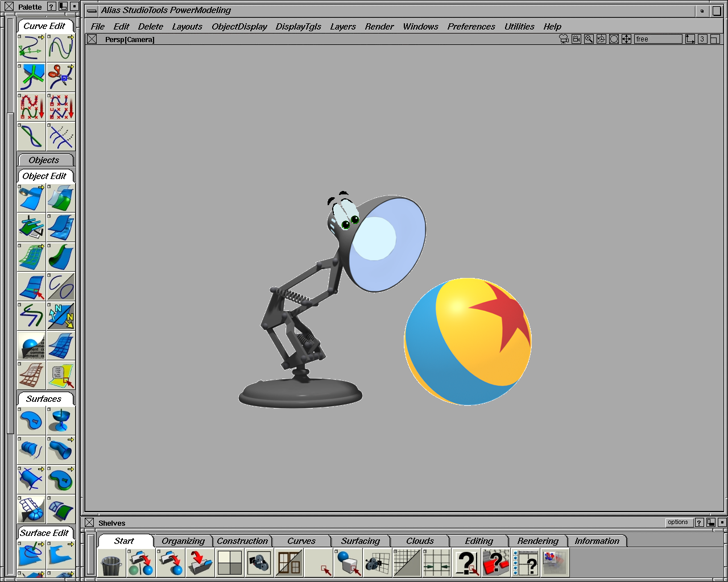Select the surface normals N tool

tap(61, 316)
